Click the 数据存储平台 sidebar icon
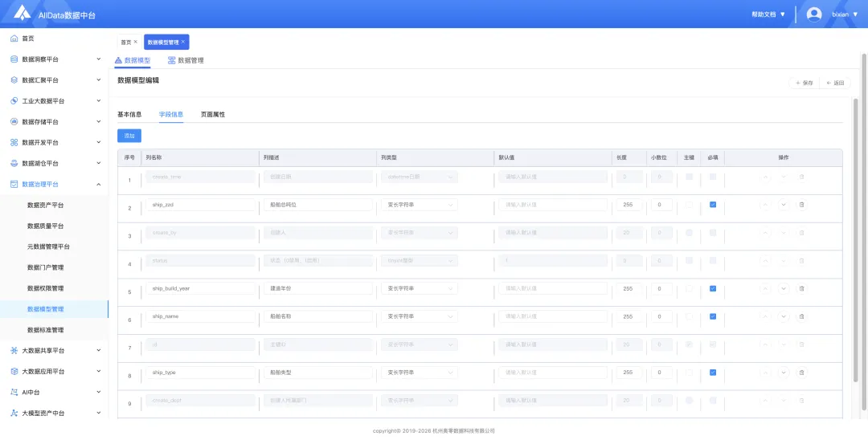 tap(14, 121)
